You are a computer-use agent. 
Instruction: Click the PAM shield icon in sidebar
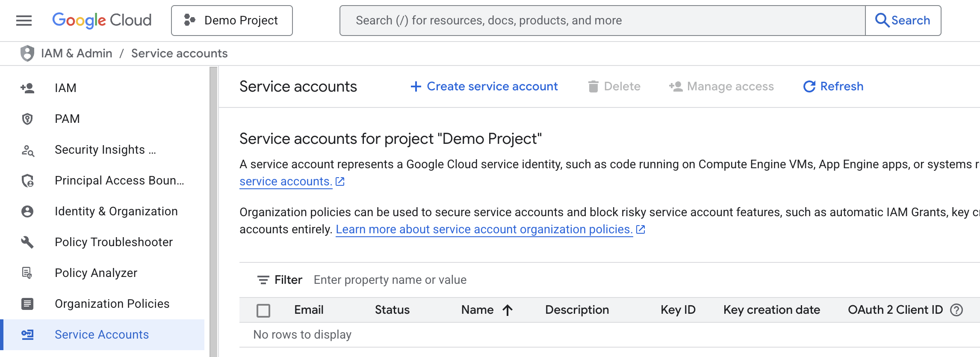27,119
